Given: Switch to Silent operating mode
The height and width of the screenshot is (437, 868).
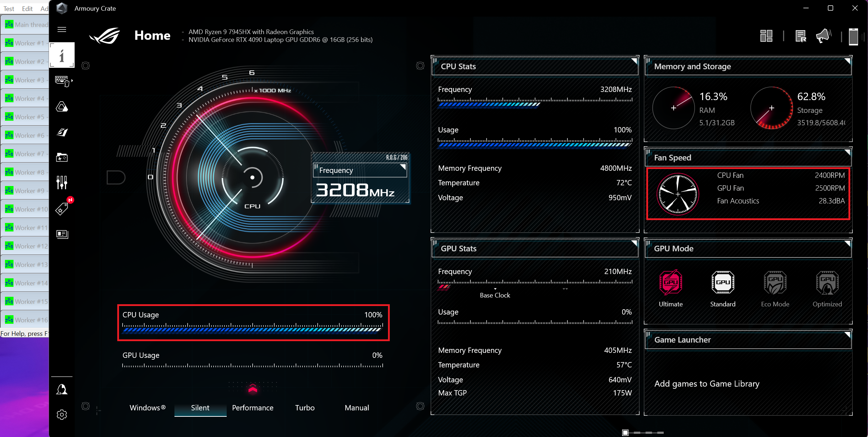Looking at the screenshot, I should coord(200,408).
